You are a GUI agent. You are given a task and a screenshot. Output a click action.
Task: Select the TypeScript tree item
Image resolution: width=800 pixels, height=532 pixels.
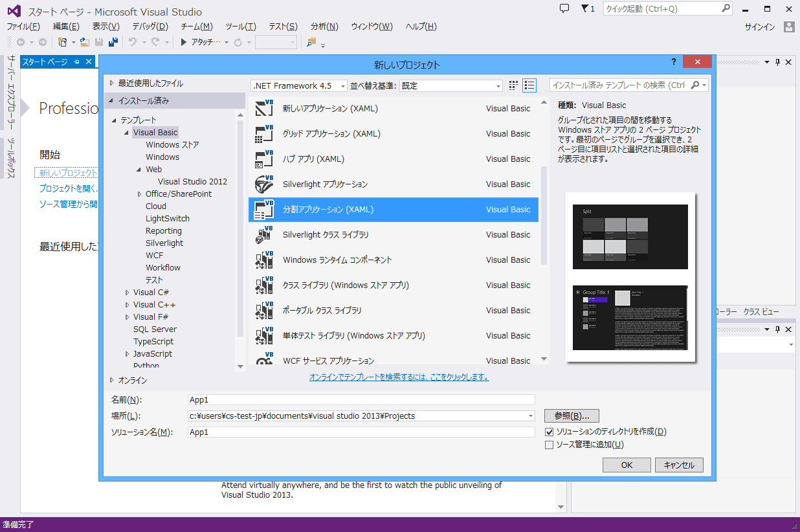coord(153,342)
